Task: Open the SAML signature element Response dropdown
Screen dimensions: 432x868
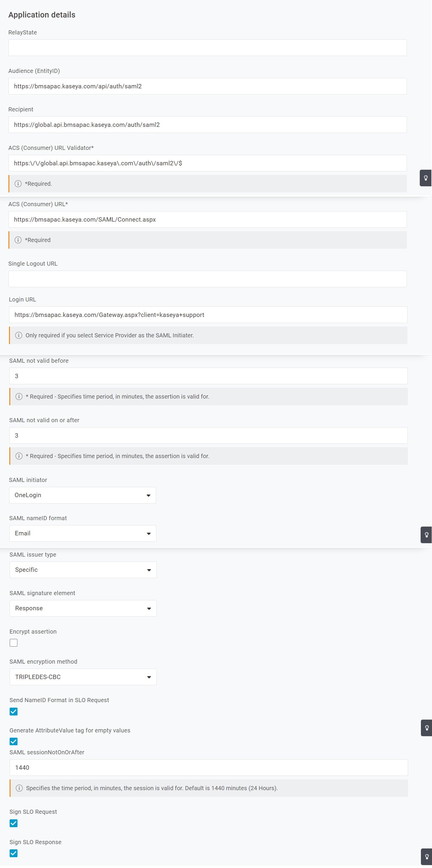Action: pyautogui.click(x=83, y=609)
